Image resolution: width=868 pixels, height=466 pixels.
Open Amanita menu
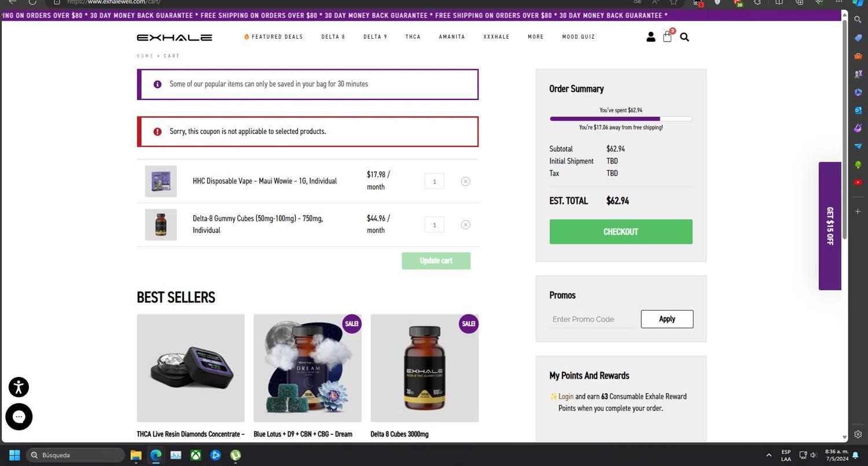pyautogui.click(x=452, y=37)
